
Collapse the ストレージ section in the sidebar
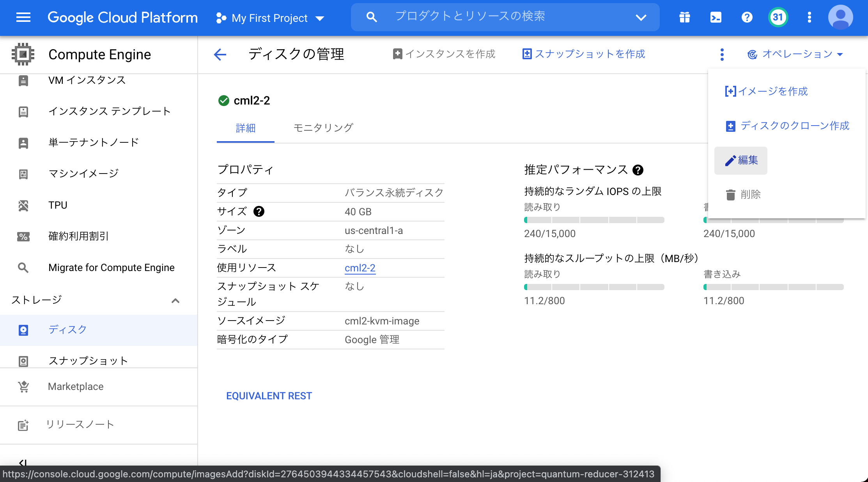(175, 300)
